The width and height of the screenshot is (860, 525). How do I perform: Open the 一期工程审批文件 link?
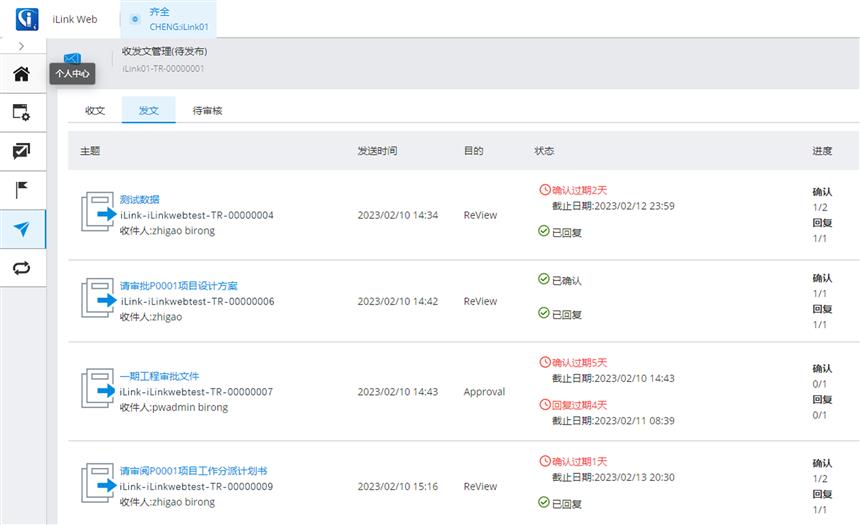(159, 376)
